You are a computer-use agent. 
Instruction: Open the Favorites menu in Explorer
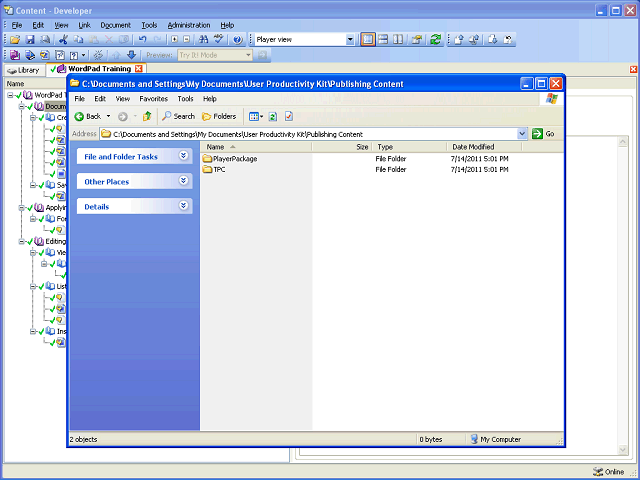(153, 99)
